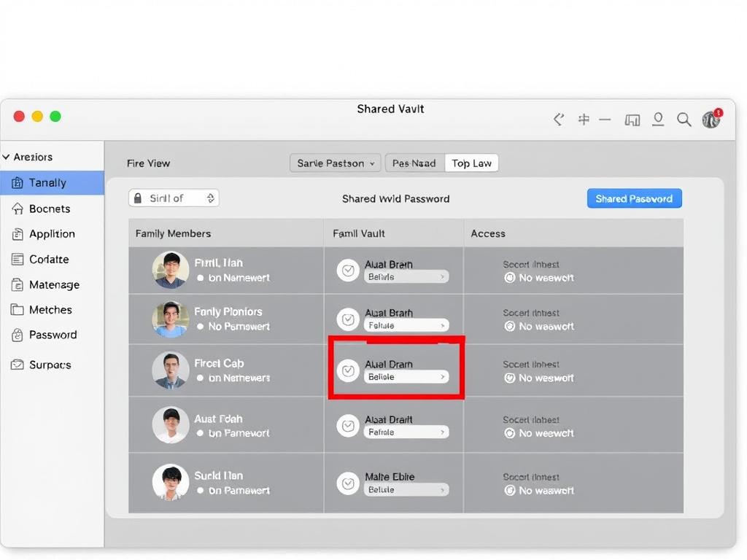Select the name Fanly Planiors
The width and height of the screenshot is (747, 560).
(x=228, y=311)
